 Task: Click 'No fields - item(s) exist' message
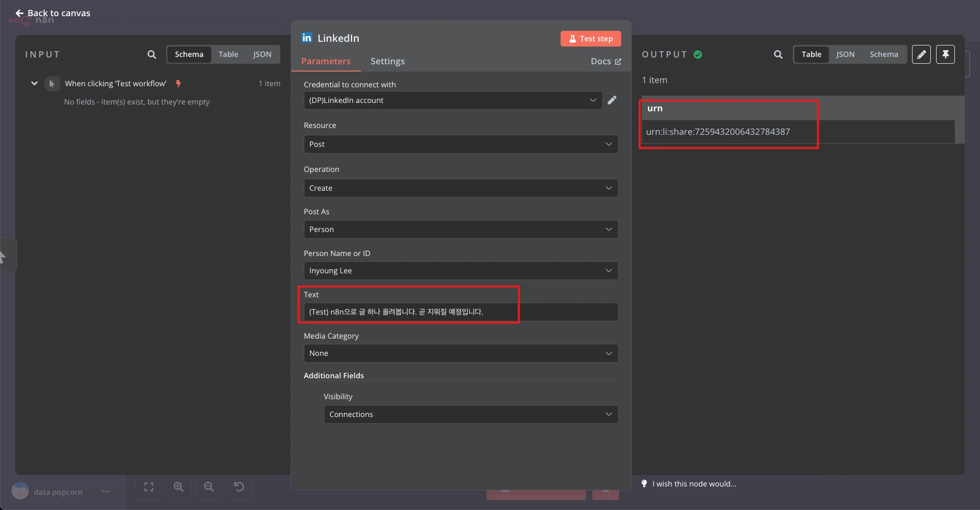pyautogui.click(x=137, y=102)
